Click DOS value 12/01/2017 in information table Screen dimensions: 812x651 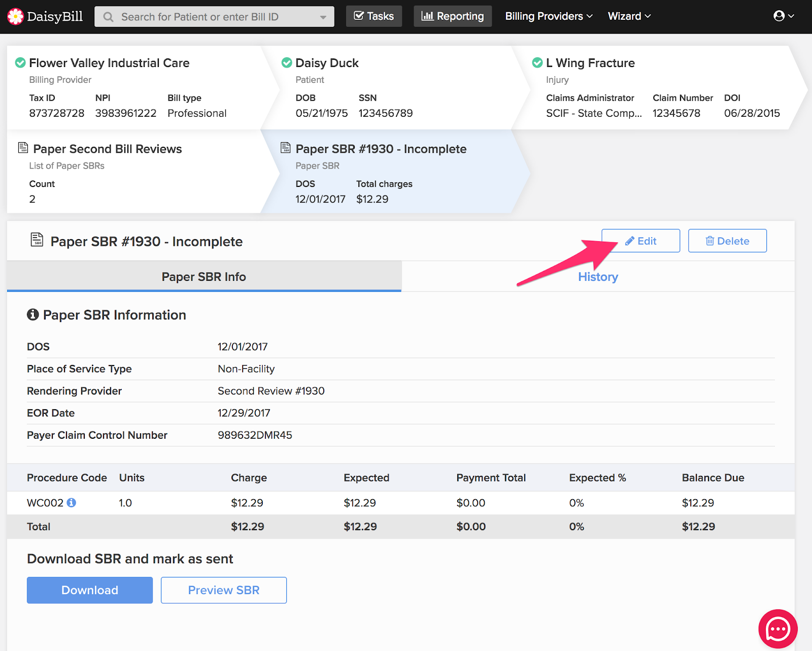(x=243, y=347)
